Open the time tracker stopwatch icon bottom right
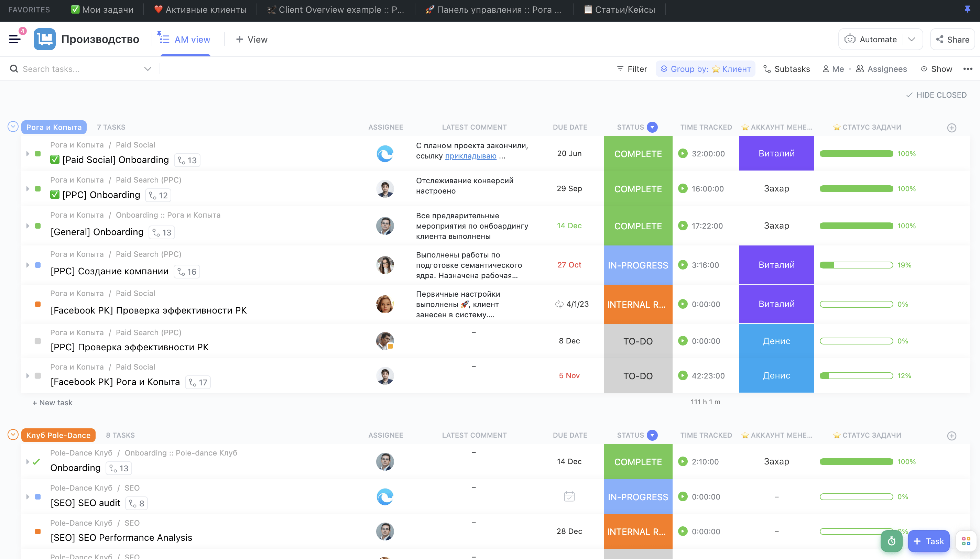Viewport: 980px width, 559px height. coord(892,541)
